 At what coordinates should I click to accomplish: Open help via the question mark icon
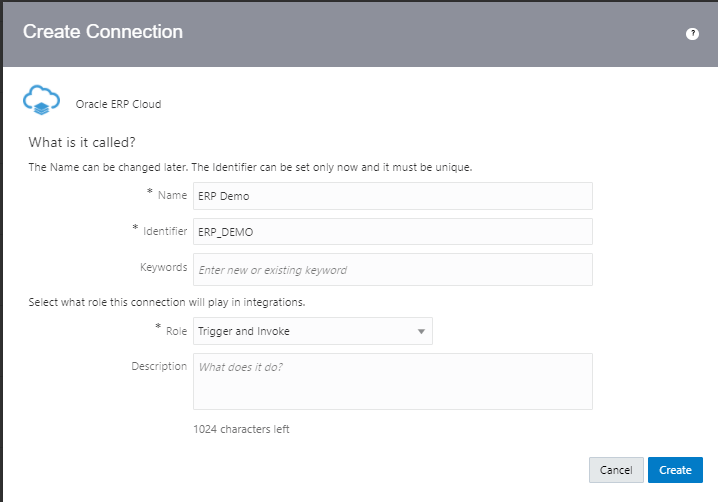(692, 34)
